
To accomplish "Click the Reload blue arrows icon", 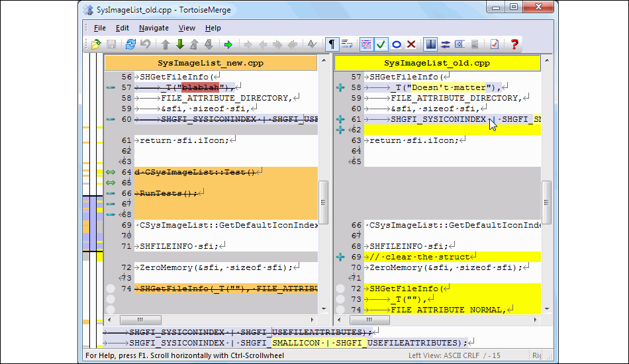I will pyautogui.click(x=130, y=44).
